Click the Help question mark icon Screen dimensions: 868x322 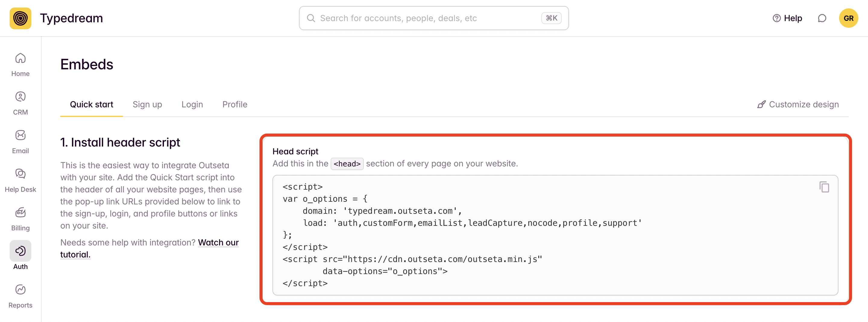[776, 18]
